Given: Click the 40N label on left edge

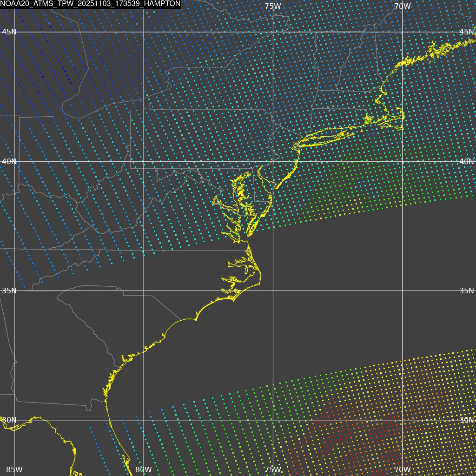Looking at the screenshot, I should [x=9, y=161].
